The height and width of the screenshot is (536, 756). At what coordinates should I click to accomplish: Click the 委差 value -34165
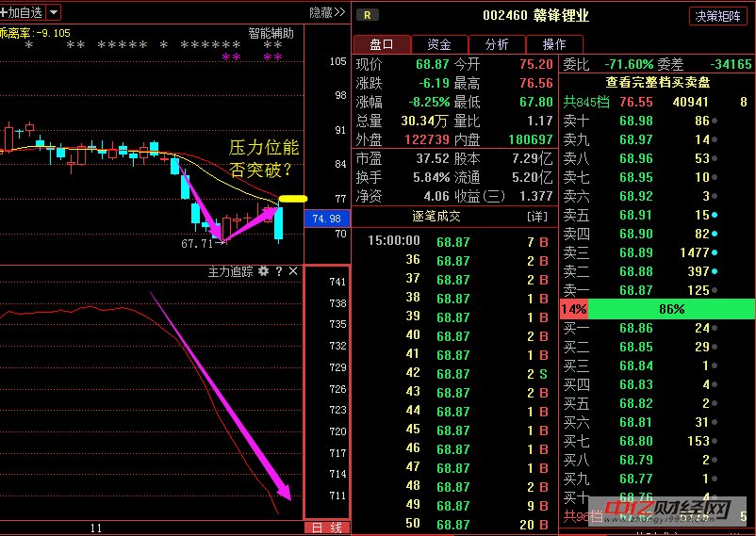(731, 64)
